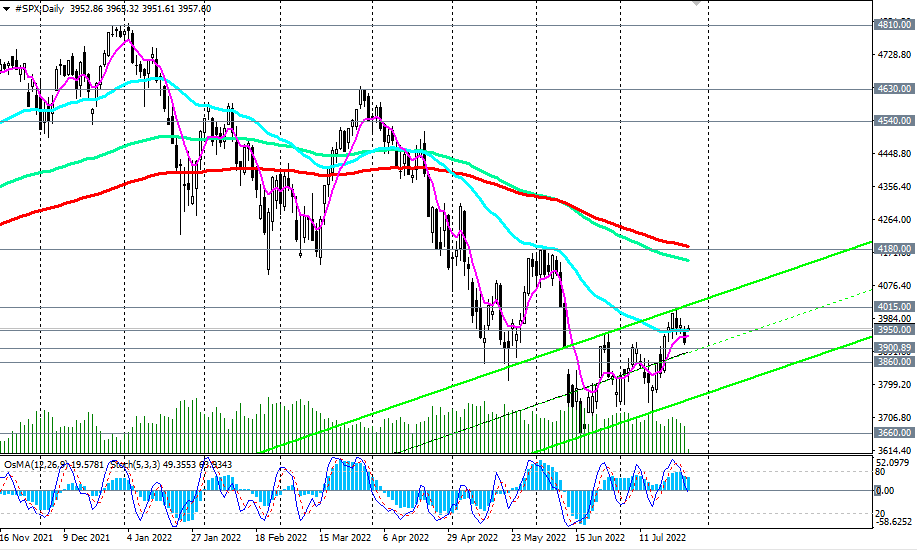Click the 11 Jul 2022 date marker
The width and height of the screenshot is (917, 550).
[661, 537]
